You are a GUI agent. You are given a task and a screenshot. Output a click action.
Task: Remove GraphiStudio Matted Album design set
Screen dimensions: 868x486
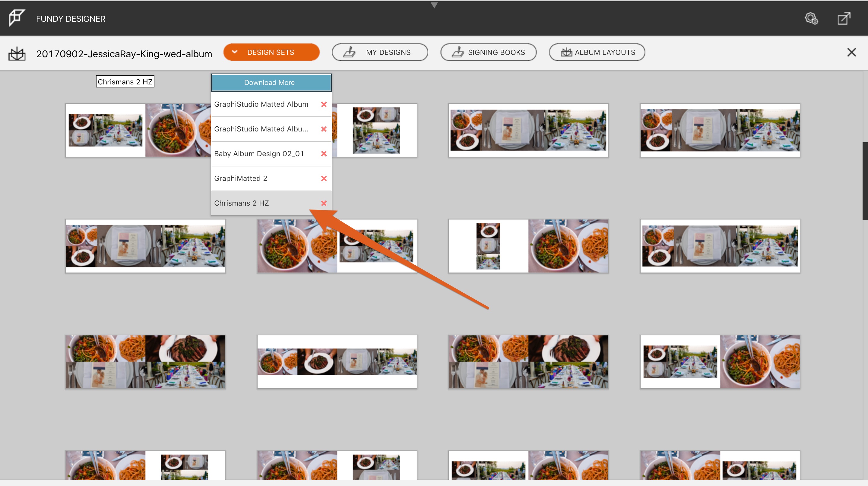click(324, 104)
